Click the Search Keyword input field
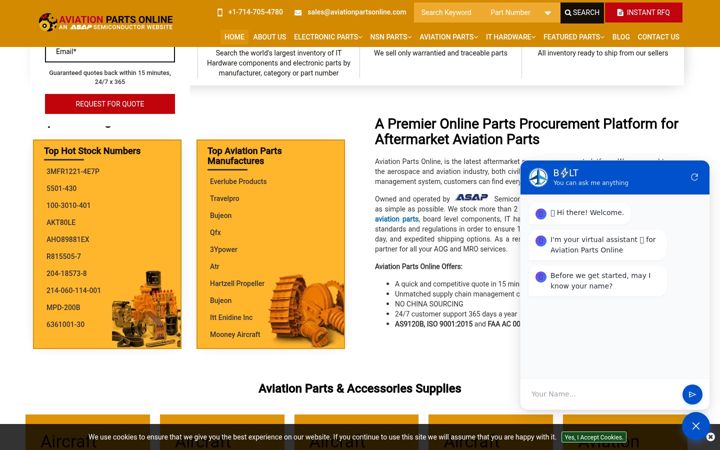 click(449, 12)
